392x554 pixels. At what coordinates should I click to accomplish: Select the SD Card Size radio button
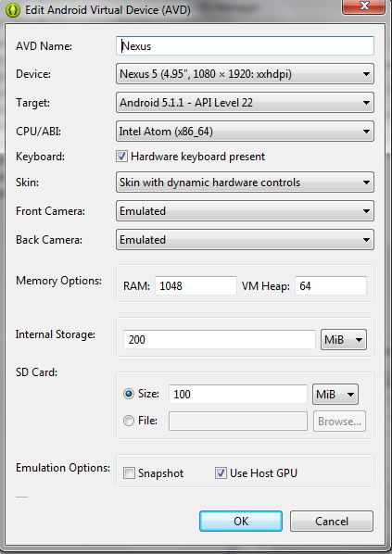(129, 394)
